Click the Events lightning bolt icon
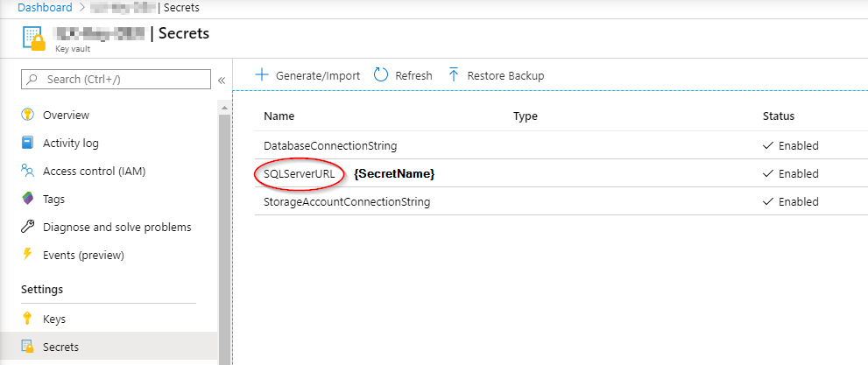 coord(27,255)
